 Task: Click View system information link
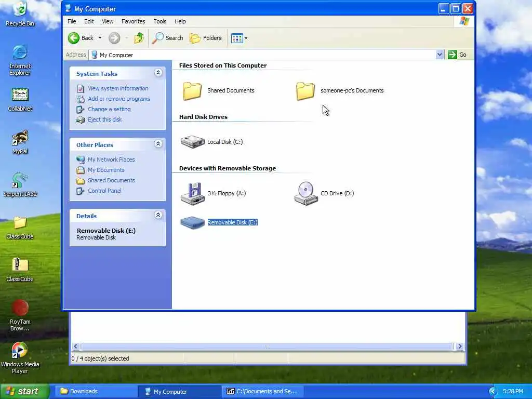(118, 88)
